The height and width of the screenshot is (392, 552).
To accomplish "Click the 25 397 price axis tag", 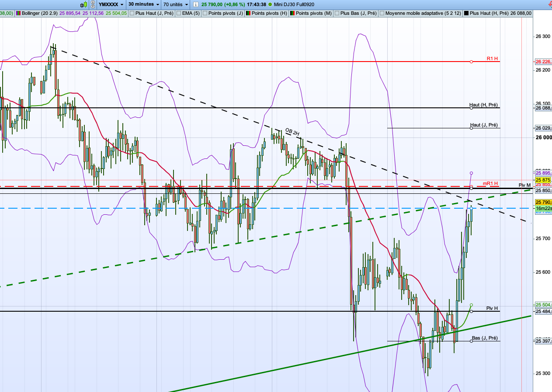I will (x=543, y=341).
